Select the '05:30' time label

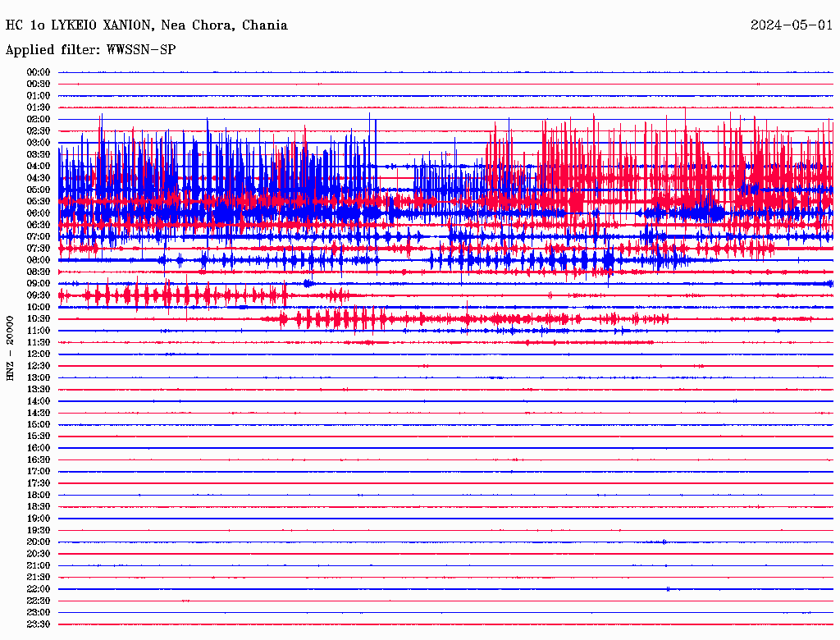[x=39, y=202]
